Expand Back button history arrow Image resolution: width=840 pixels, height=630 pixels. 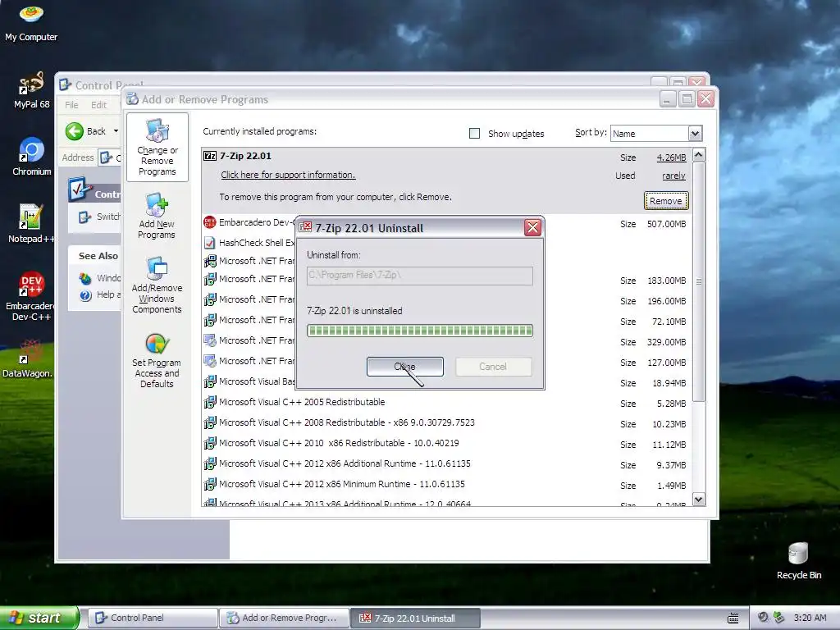(116, 131)
